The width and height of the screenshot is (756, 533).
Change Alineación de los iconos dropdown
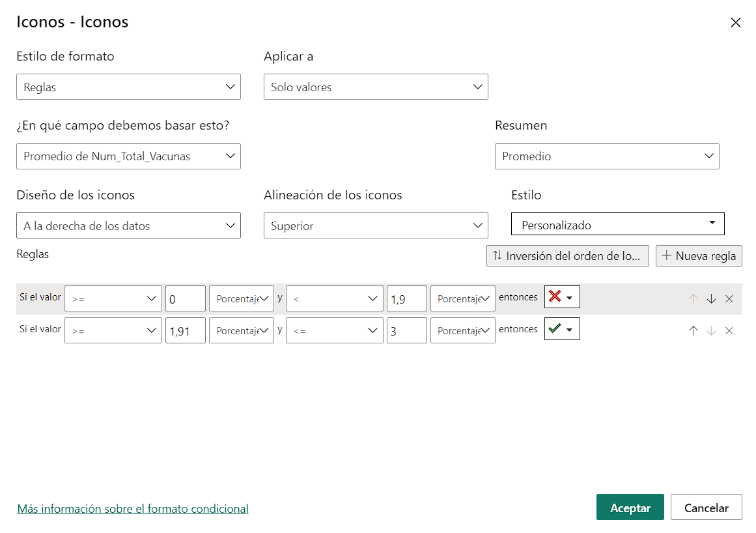tap(376, 225)
